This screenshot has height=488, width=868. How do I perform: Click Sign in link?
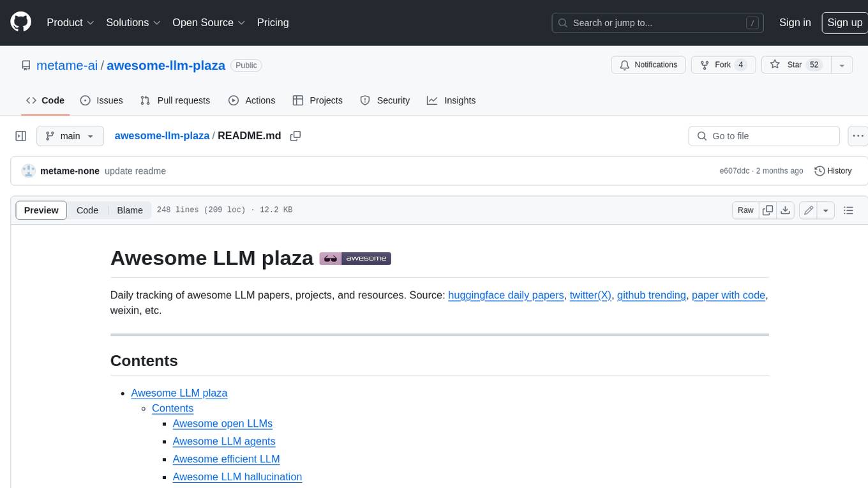pos(795,22)
